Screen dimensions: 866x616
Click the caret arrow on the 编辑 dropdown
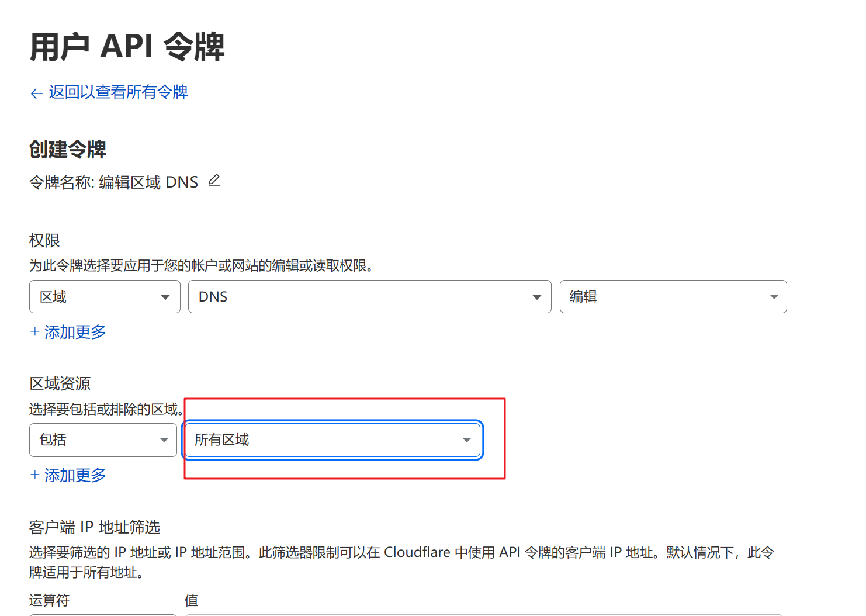[774, 297]
